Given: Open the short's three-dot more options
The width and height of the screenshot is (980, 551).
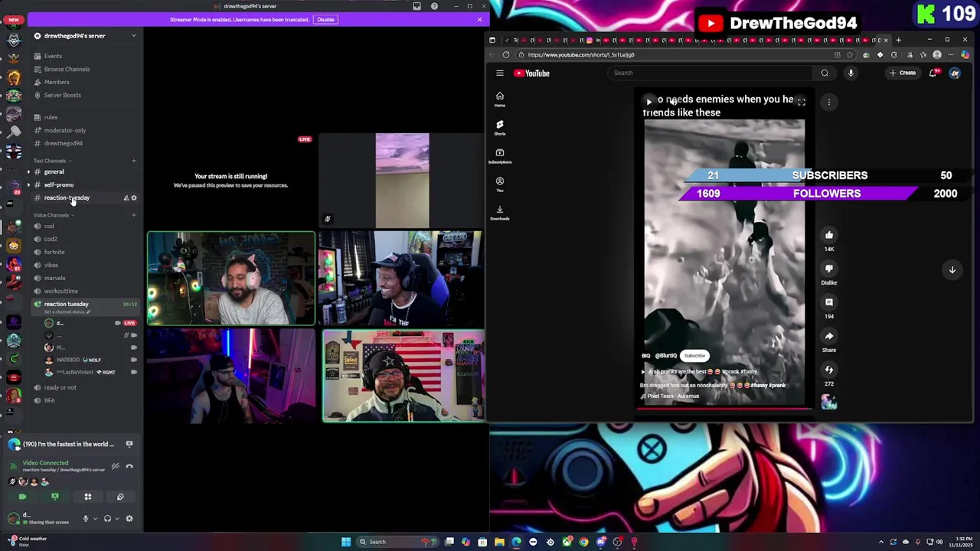Looking at the screenshot, I should coord(829,102).
